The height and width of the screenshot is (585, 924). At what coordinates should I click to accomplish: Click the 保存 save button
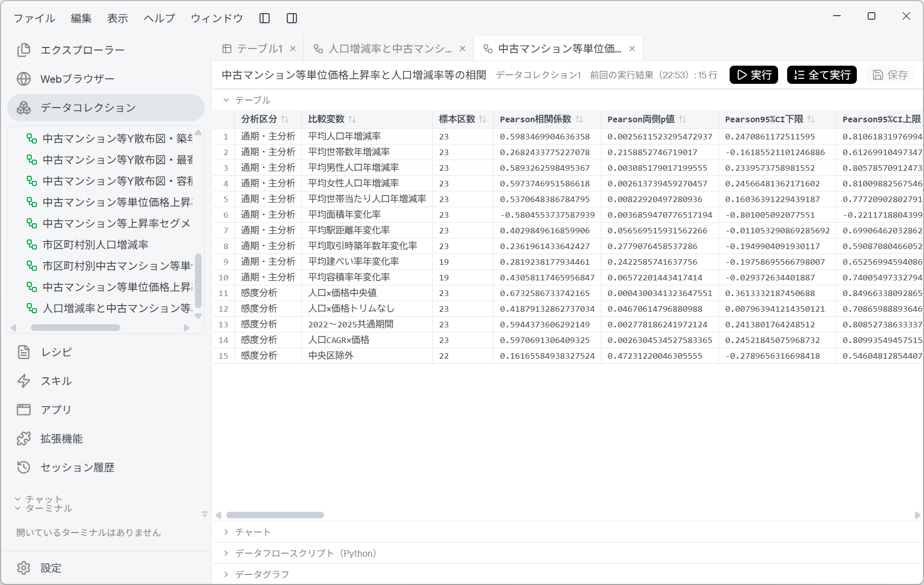890,75
